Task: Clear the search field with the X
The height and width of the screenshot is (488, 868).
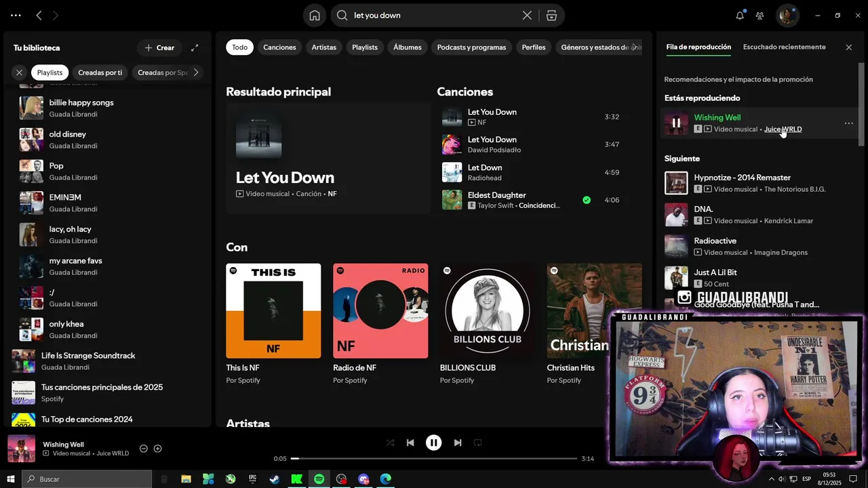Action: [527, 16]
